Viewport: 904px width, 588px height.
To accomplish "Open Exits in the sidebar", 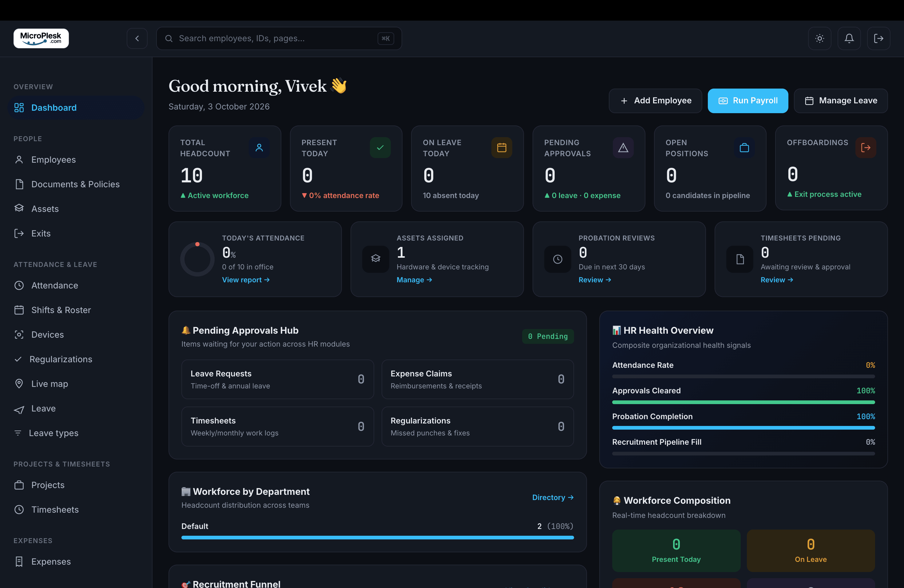I will tap(76, 233).
